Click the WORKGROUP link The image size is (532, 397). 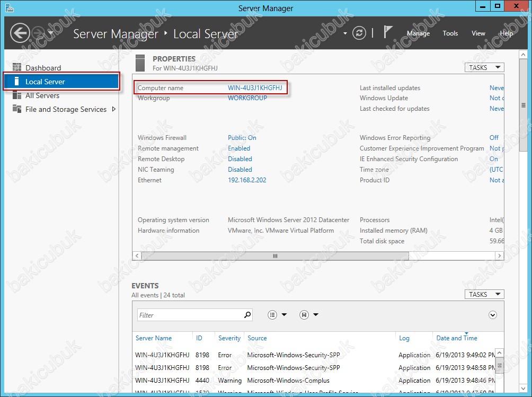(x=247, y=98)
